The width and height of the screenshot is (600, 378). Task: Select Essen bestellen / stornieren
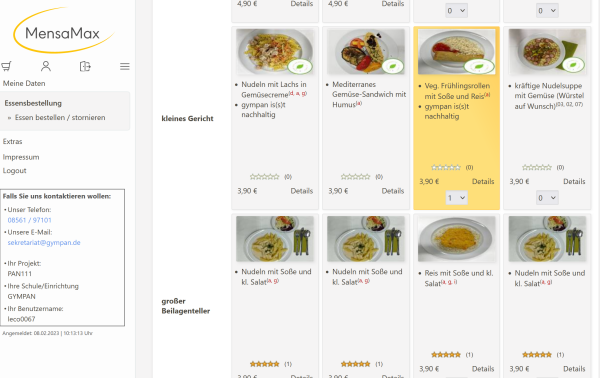point(60,117)
